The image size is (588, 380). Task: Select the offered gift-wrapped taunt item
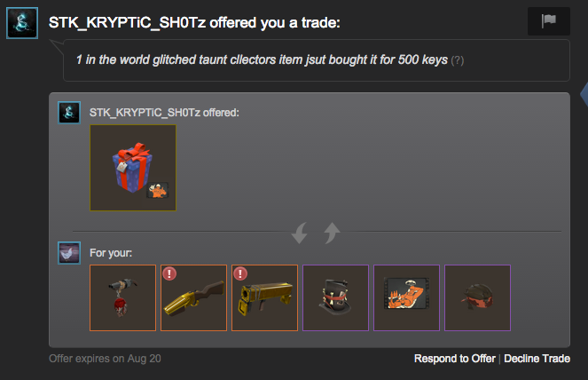pyautogui.click(x=133, y=168)
